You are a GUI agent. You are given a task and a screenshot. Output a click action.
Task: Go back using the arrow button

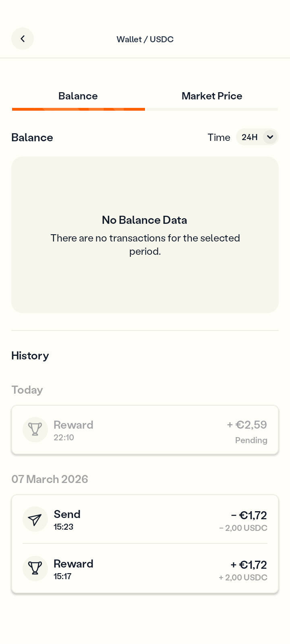(x=23, y=39)
